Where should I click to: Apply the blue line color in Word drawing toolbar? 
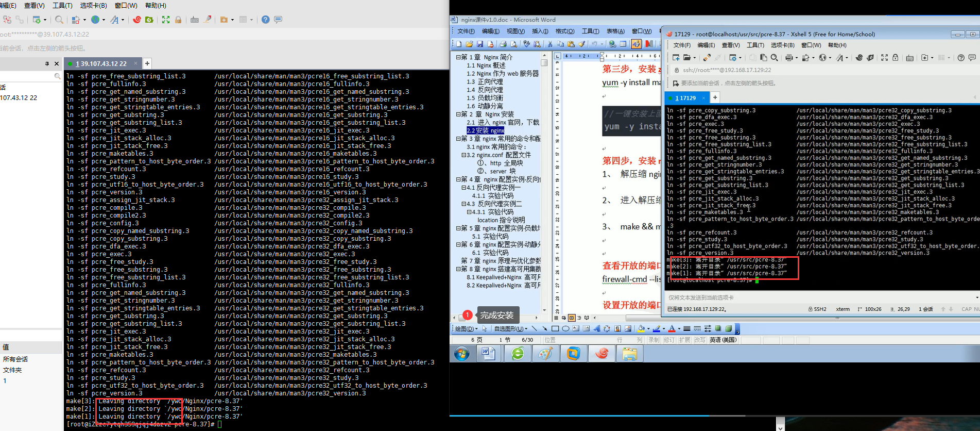click(656, 328)
